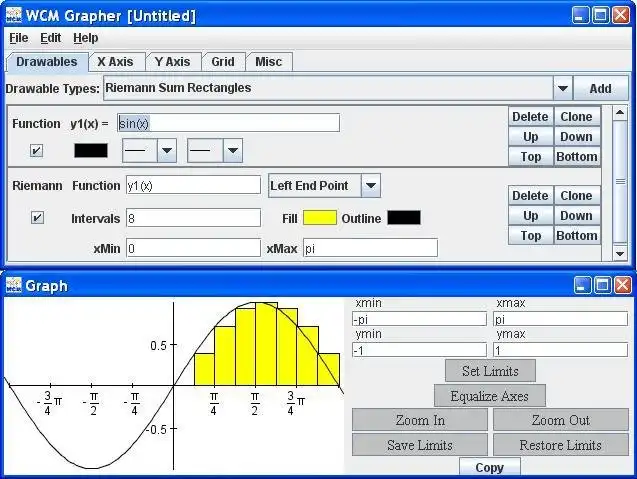Toggle the y1(x) function visibility checkbox
The width and height of the screenshot is (637, 479).
tap(36, 151)
